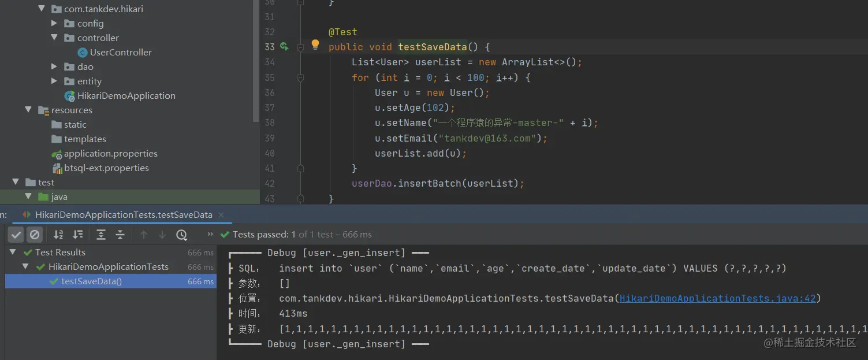Fold the testSaveData method at line 33

300,47
